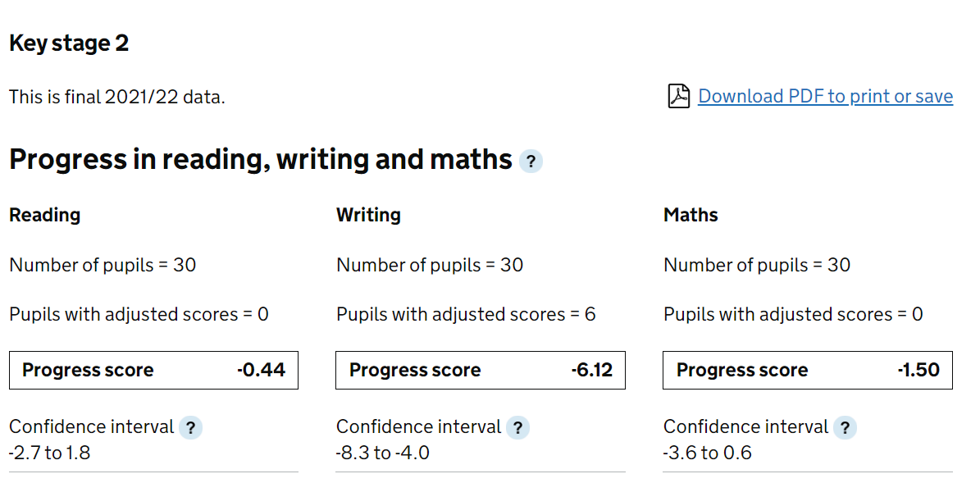Click the Progress in reading, writing and maths heading
980x483 pixels.
pyautogui.click(x=261, y=159)
